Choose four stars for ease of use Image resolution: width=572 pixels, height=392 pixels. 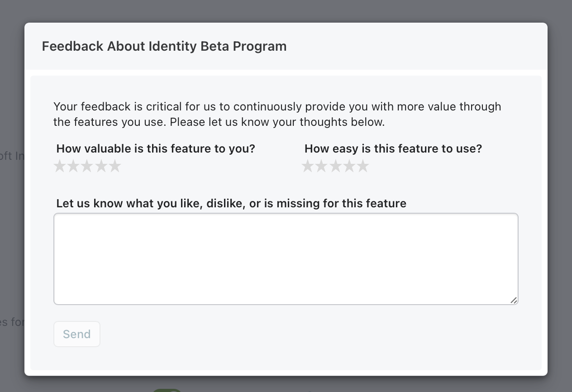pos(349,166)
